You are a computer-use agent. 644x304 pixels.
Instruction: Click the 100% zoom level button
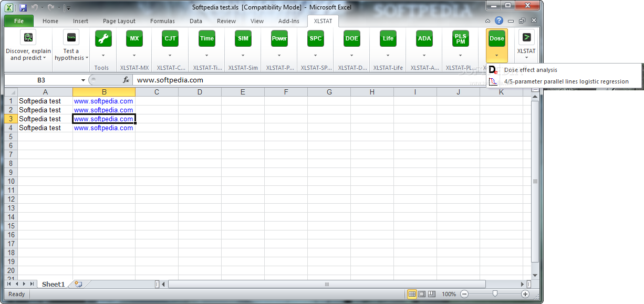pyautogui.click(x=449, y=294)
